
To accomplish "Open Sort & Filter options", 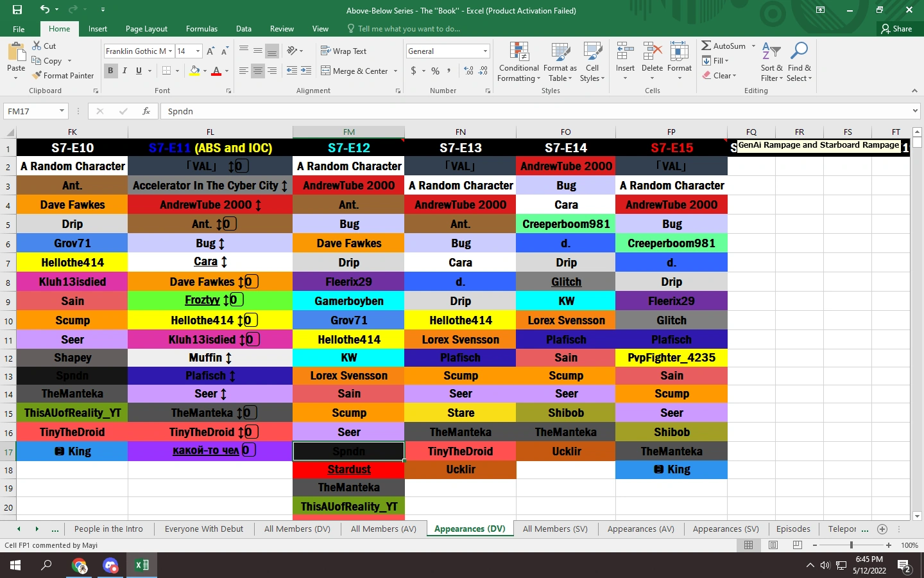I will (x=771, y=62).
